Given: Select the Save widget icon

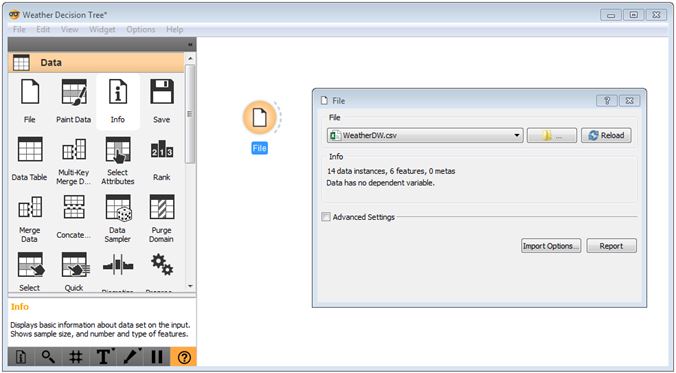Looking at the screenshot, I should (162, 91).
